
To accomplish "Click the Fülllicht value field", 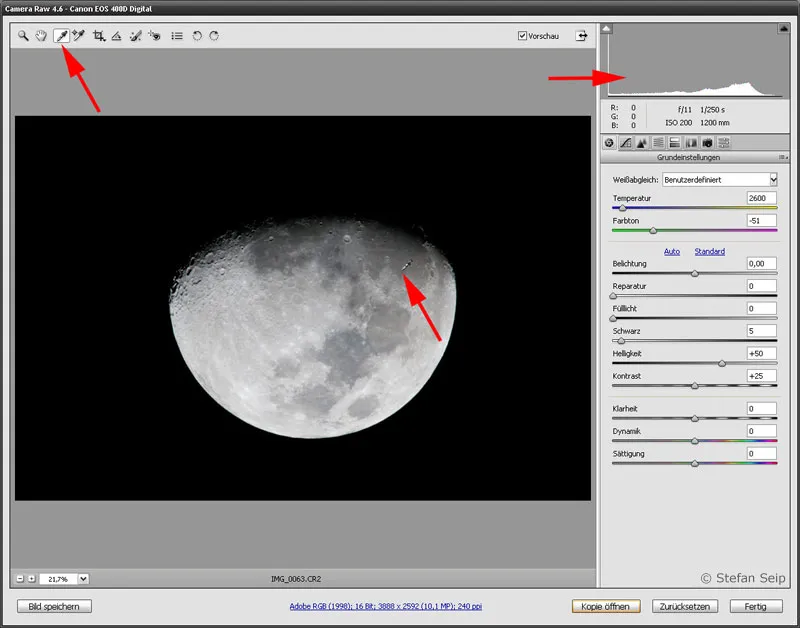I will click(x=762, y=308).
